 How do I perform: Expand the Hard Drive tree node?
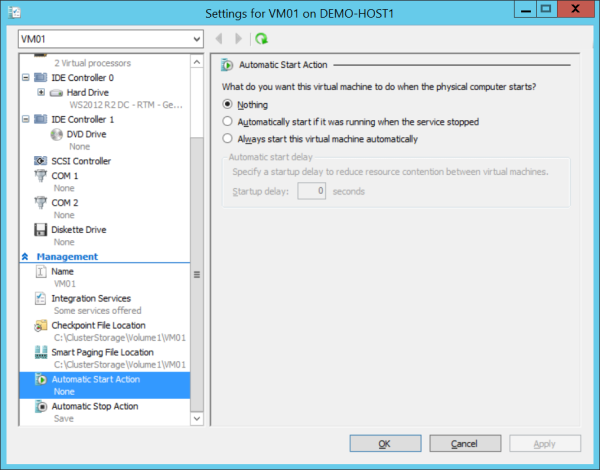41,92
